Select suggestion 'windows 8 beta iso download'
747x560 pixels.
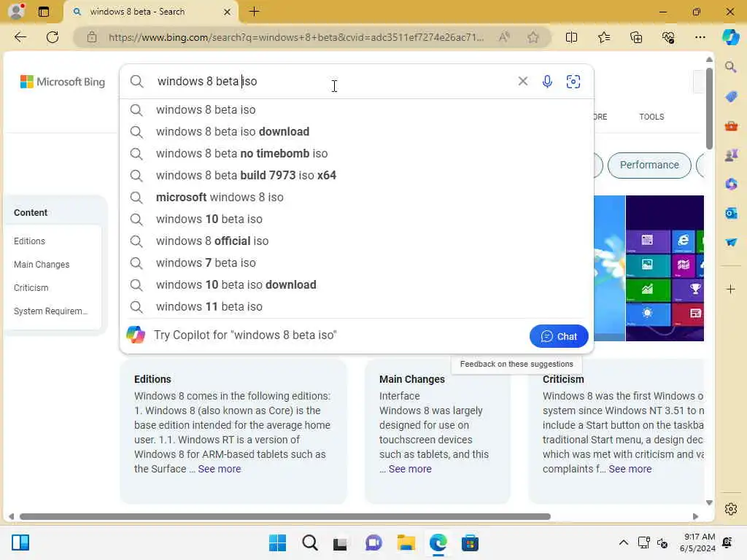pos(356,132)
